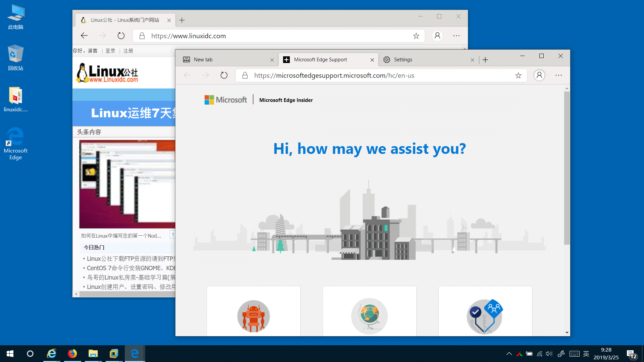Click the globe/browser icon in support page
The width and height of the screenshot is (644, 362).
pos(369,315)
